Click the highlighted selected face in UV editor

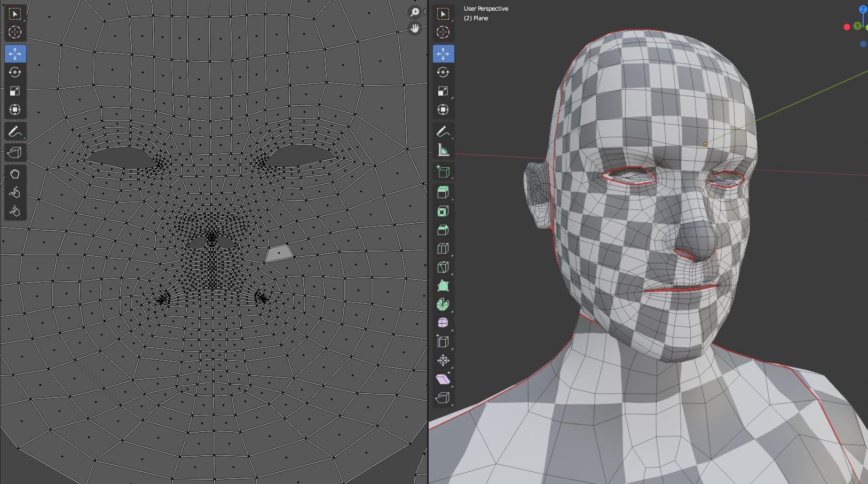[279, 253]
